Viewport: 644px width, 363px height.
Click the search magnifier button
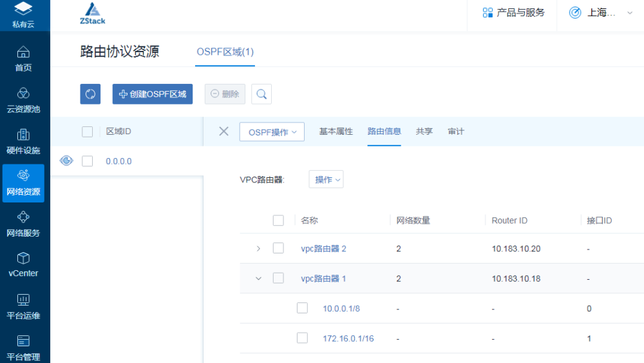(x=261, y=94)
